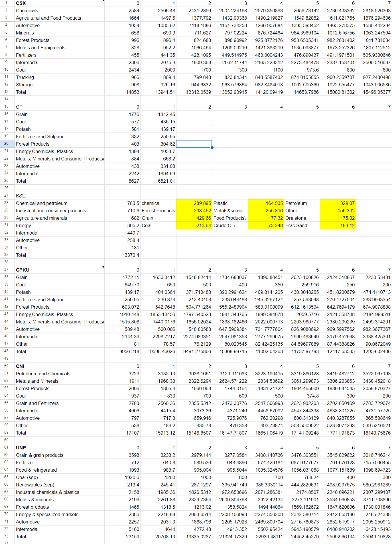Select the Agricultural and Food Products cell
The width and height of the screenshot is (392, 544).
pos(59,18)
